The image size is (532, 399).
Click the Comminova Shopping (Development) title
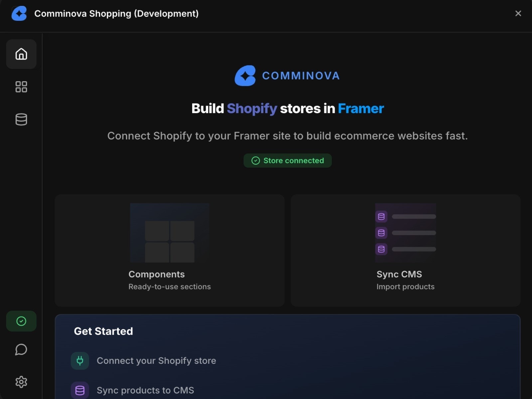click(116, 14)
